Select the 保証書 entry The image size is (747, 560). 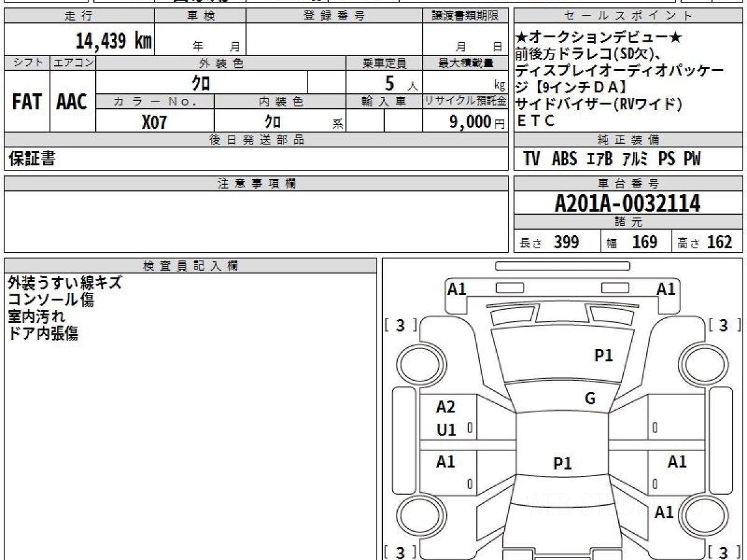coord(32,159)
